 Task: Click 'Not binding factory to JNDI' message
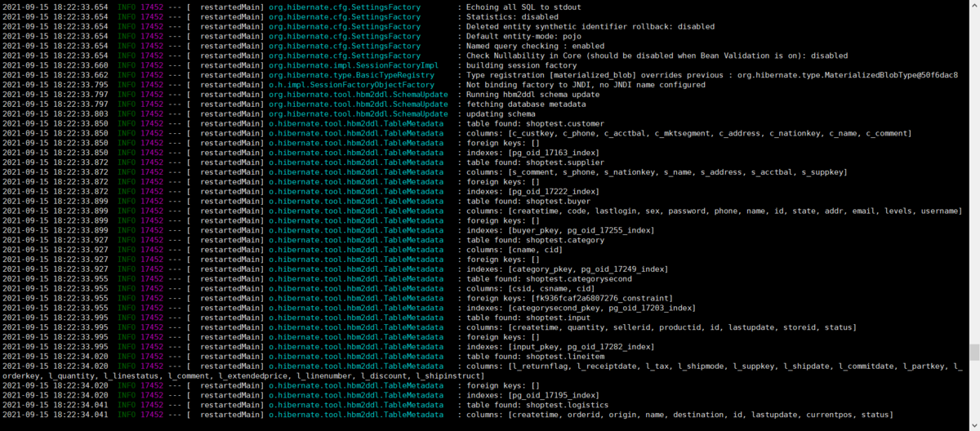tap(586, 85)
